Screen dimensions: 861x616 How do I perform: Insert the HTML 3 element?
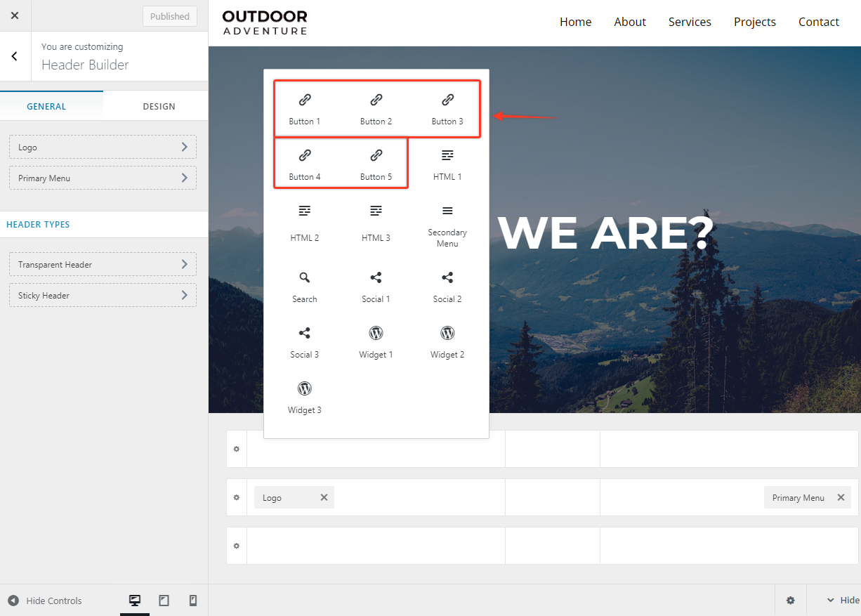point(376,223)
